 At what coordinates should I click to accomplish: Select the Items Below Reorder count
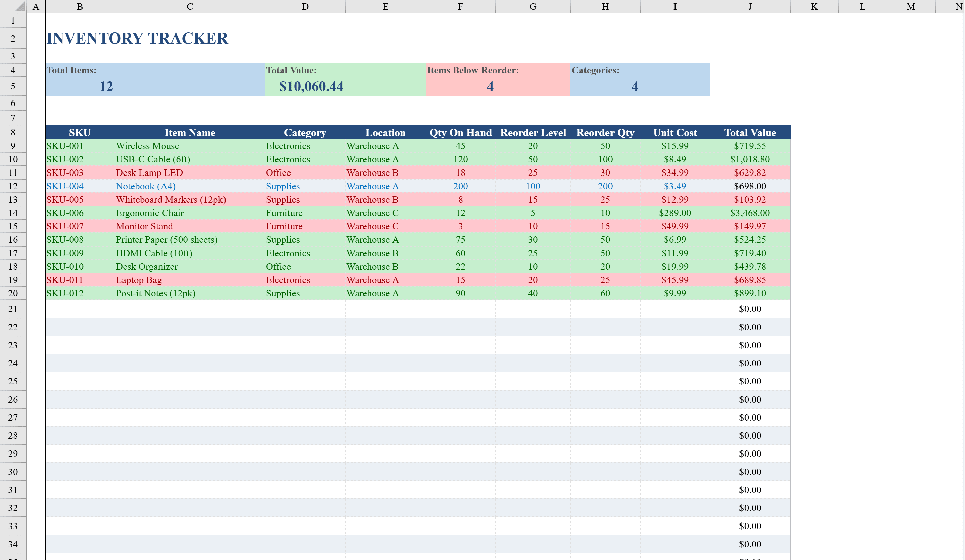point(490,86)
